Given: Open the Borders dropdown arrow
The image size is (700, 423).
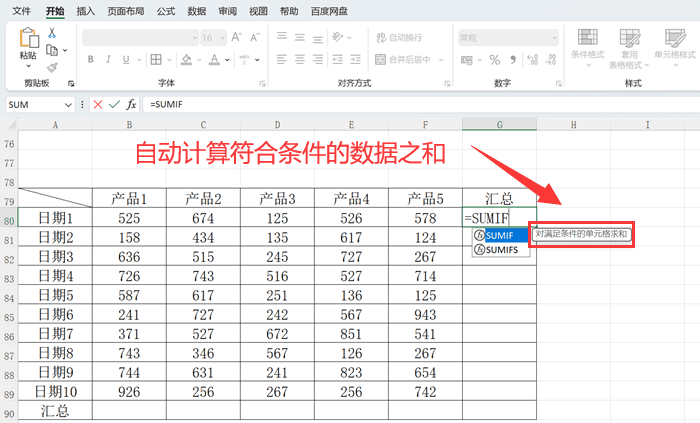Looking at the screenshot, I should click(169, 59).
